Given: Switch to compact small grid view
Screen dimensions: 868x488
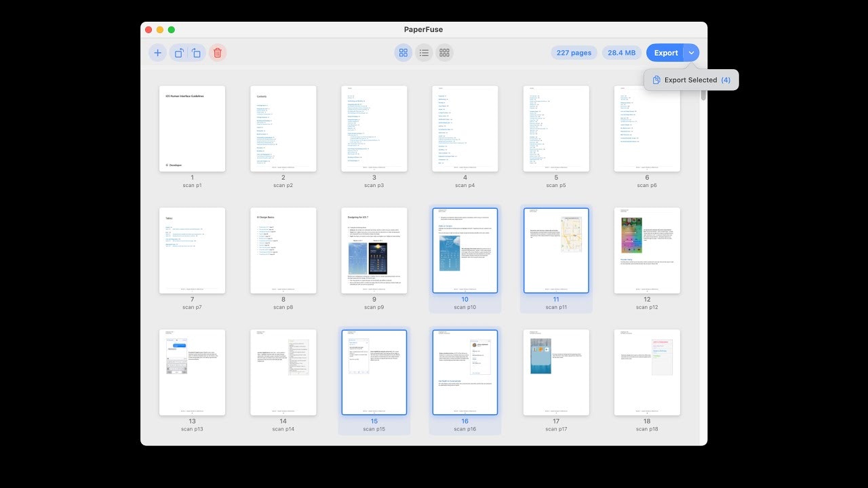Looking at the screenshot, I should point(444,53).
